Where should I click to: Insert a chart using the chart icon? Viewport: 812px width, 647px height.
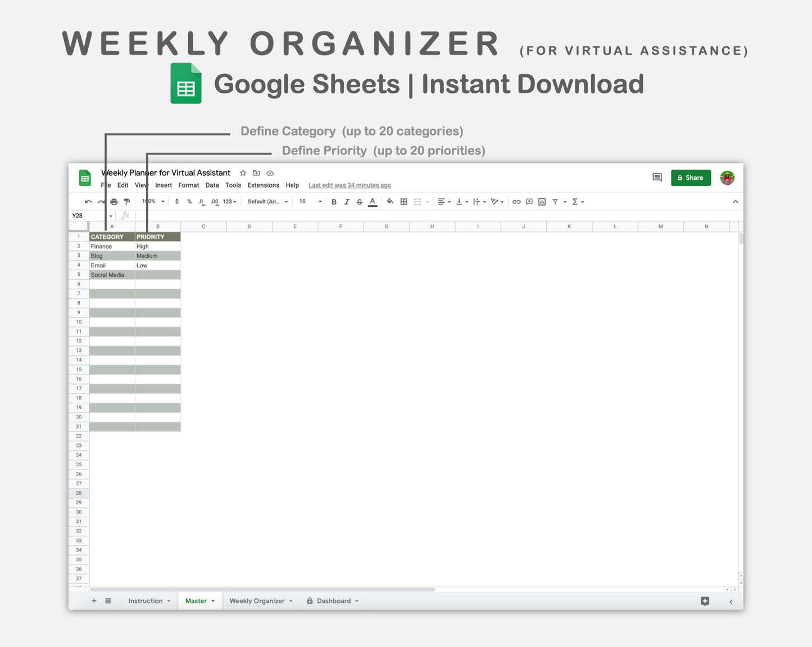click(542, 201)
